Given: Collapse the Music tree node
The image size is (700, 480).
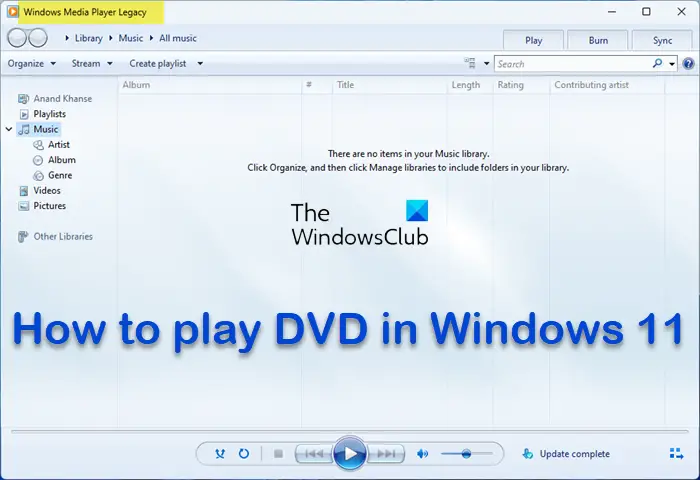Looking at the screenshot, I should [9, 129].
